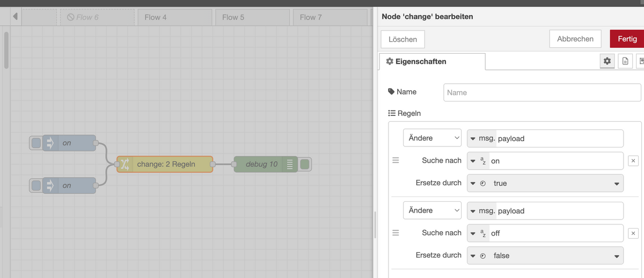Open the node appearance settings icon
This screenshot has width=644, height=278.
(640, 61)
